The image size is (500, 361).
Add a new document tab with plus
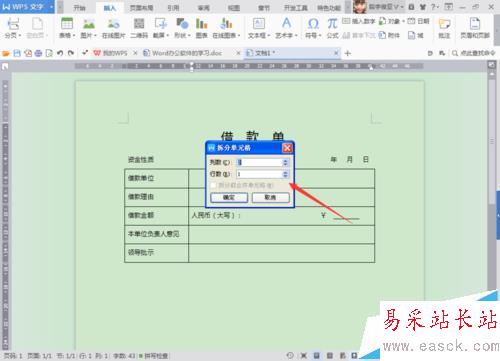(347, 53)
